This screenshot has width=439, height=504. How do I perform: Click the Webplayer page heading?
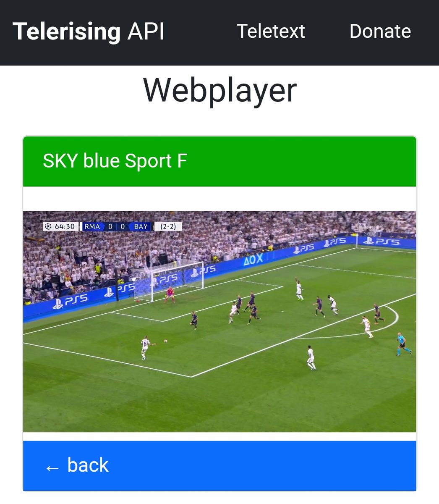click(x=219, y=90)
